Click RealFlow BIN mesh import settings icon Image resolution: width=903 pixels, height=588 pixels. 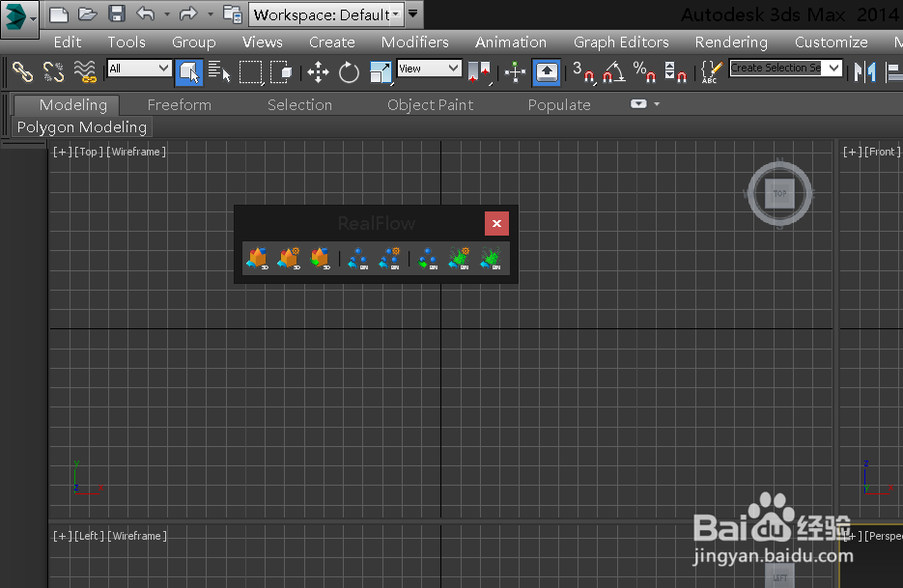click(459, 259)
